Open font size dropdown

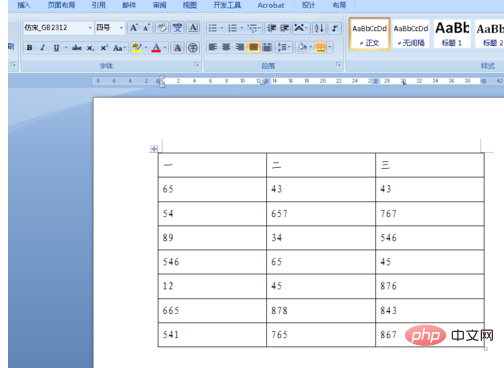point(121,28)
